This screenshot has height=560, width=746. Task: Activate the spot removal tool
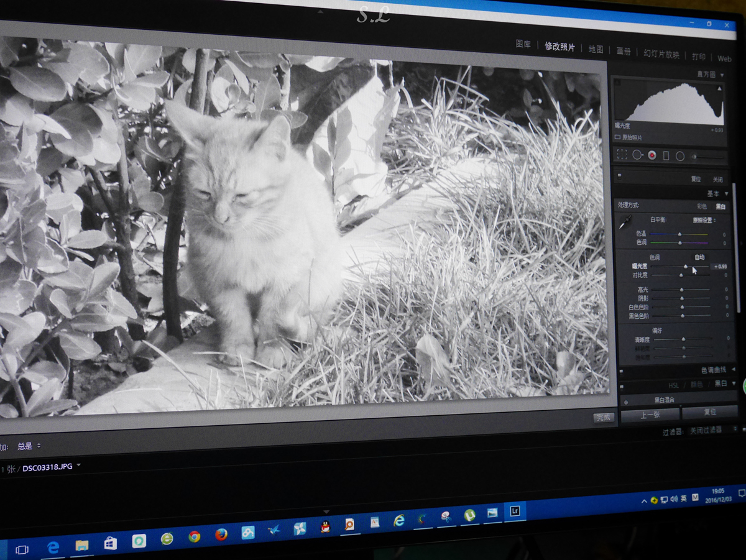click(637, 155)
